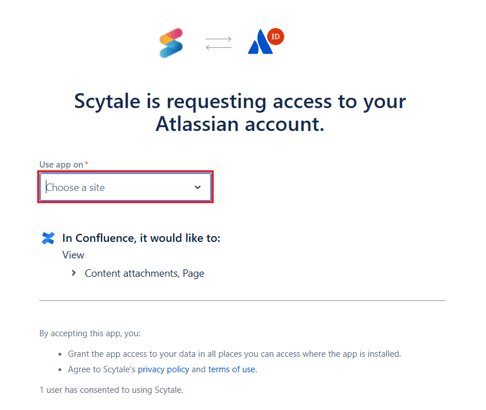The image size is (486, 410).
Task: Click the View permission label
Action: [x=73, y=255]
